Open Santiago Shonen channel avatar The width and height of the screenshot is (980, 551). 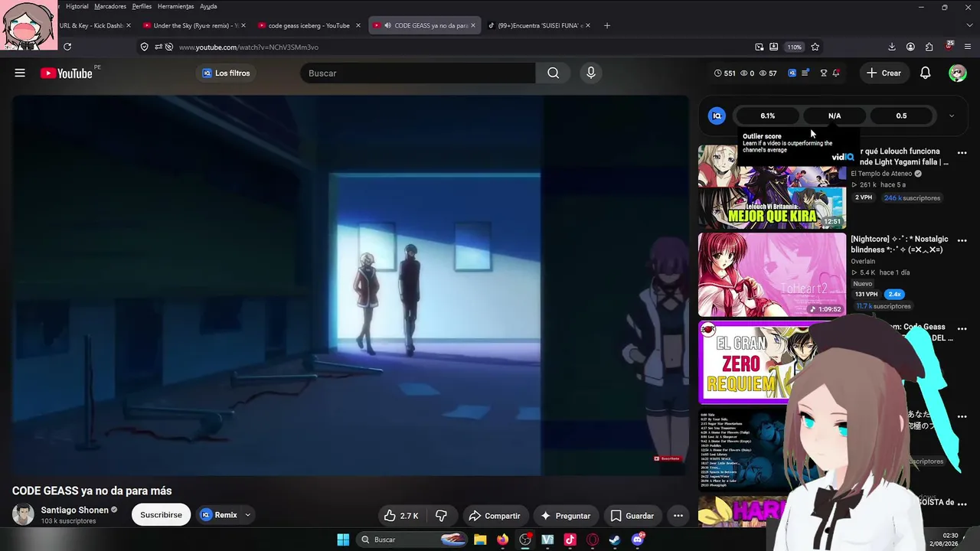(23, 514)
